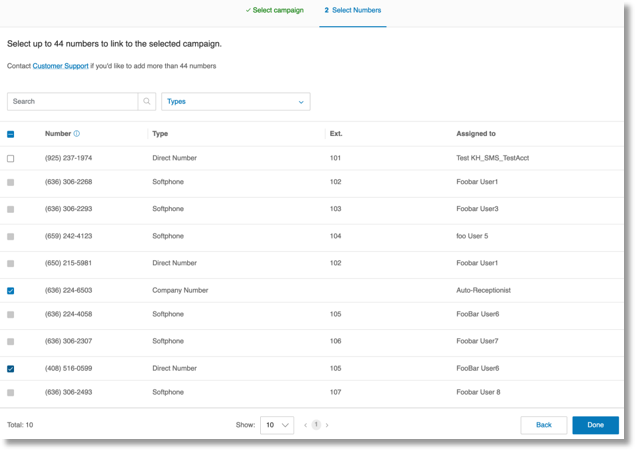The image size is (635, 450).
Task: Click number (636) 306-2268
Action: [68, 182]
